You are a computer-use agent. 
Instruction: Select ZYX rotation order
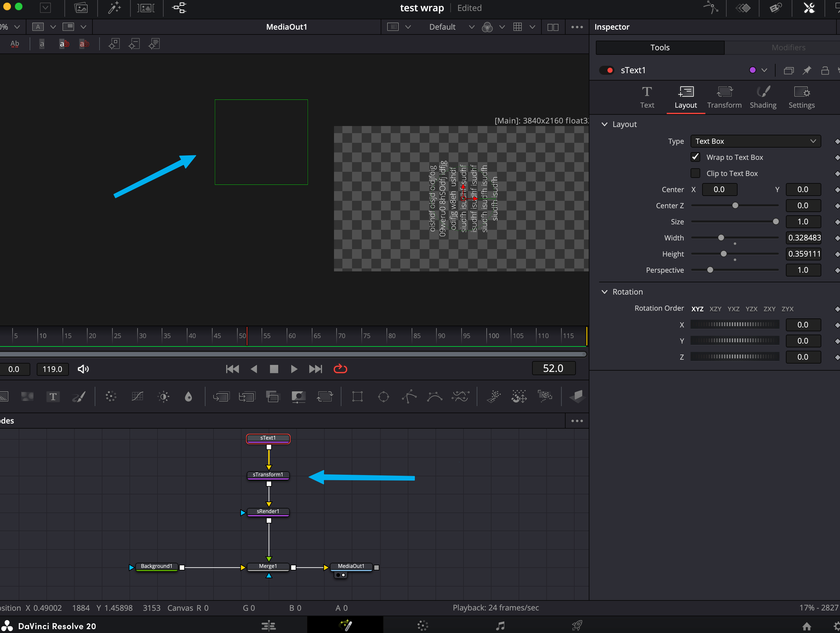click(x=787, y=309)
